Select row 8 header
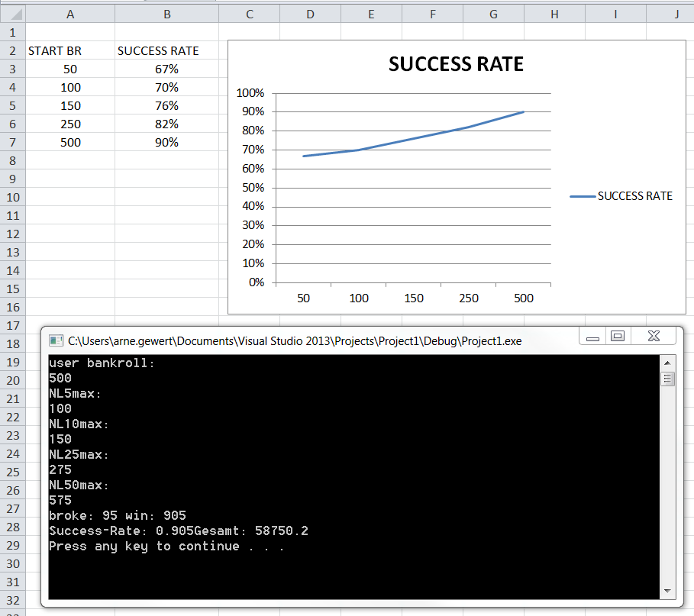This screenshot has width=694, height=616. 13,160
